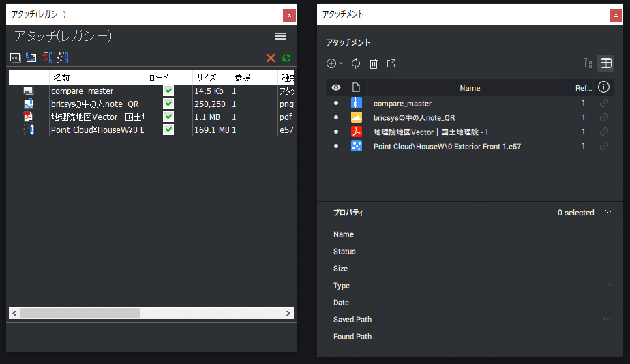The image size is (630, 364).
Task: Click the compare_master row icon in legacy list
Action: 29,91
